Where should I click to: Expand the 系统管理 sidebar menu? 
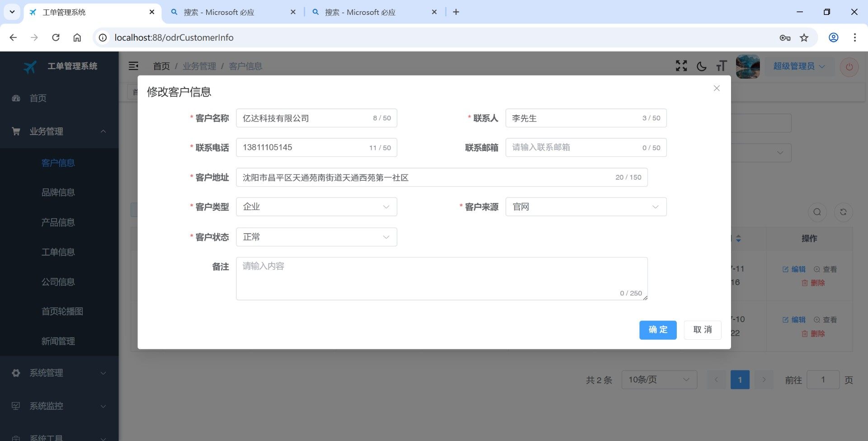pyautogui.click(x=59, y=373)
